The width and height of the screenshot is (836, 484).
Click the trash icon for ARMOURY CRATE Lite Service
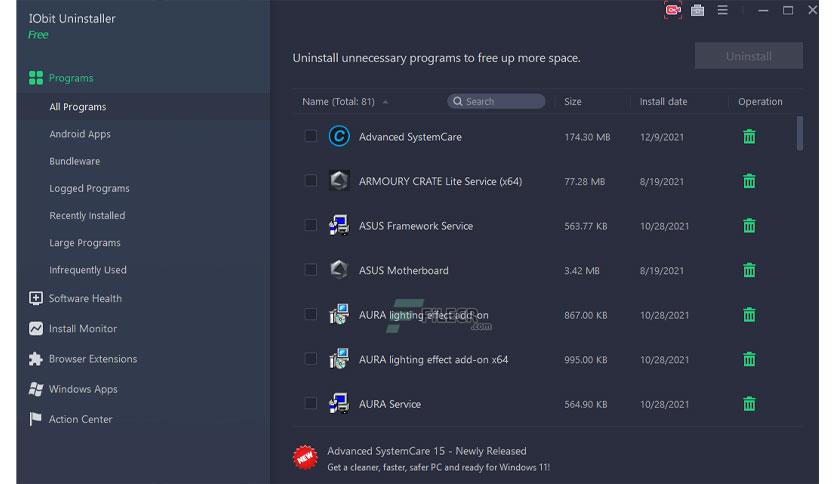[749, 181]
